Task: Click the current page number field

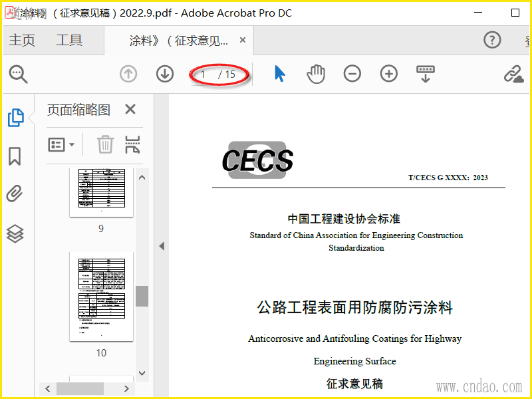Action: point(203,74)
